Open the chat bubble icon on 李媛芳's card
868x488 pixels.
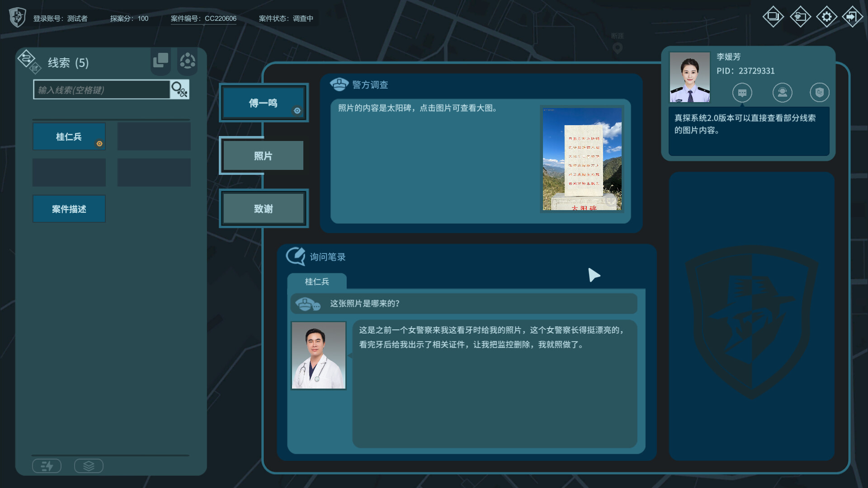point(742,93)
